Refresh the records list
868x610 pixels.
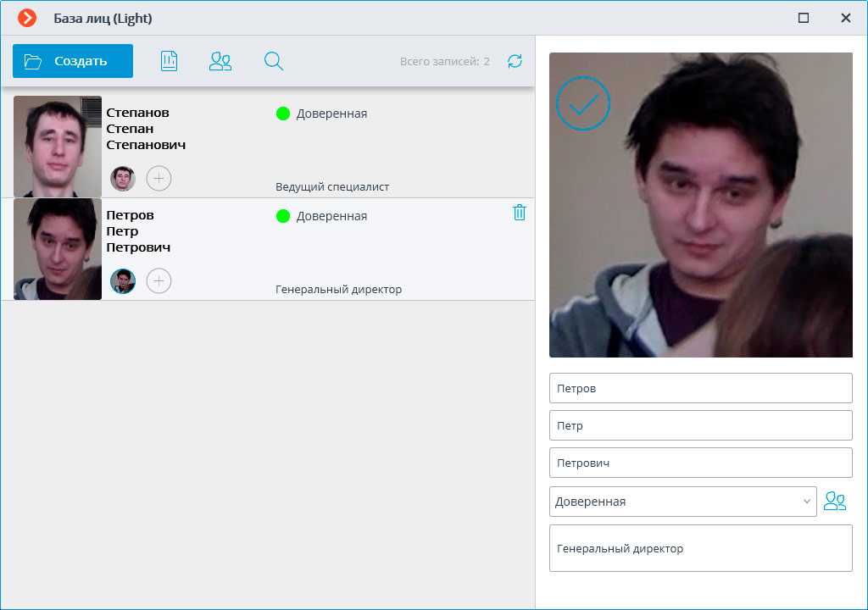[515, 61]
